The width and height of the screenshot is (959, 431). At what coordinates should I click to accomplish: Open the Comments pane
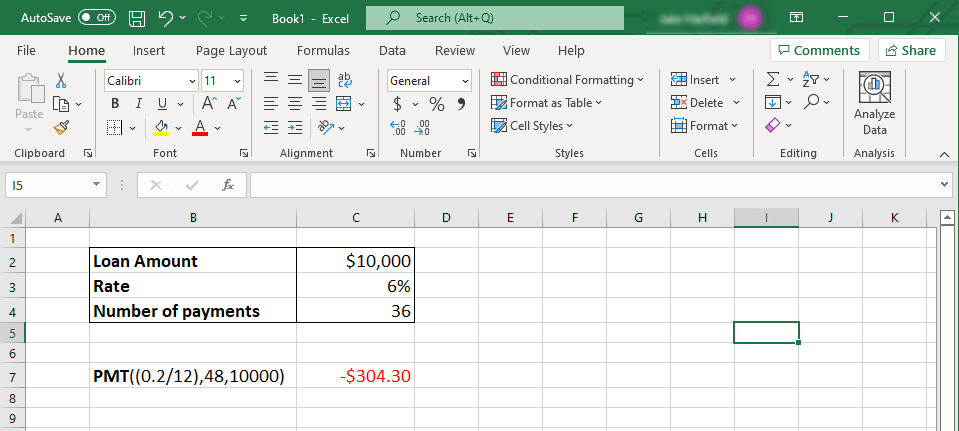pos(820,50)
